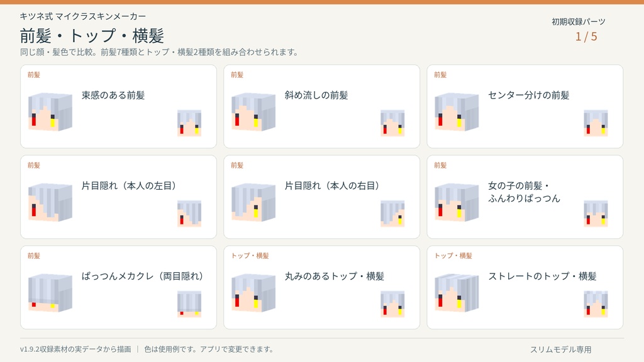This screenshot has width=644, height=362.
Task: Click the 3D head preview for 片目隠れ（本人の左目）
Action: (x=50, y=202)
